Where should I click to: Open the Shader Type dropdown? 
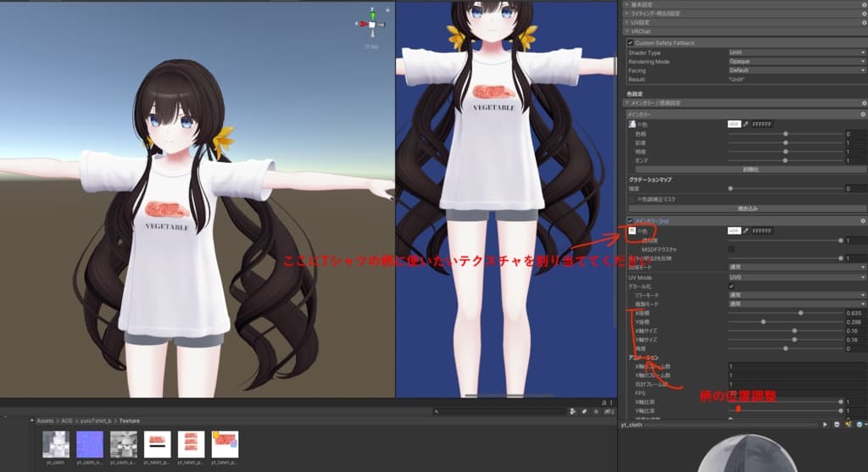coord(796,53)
